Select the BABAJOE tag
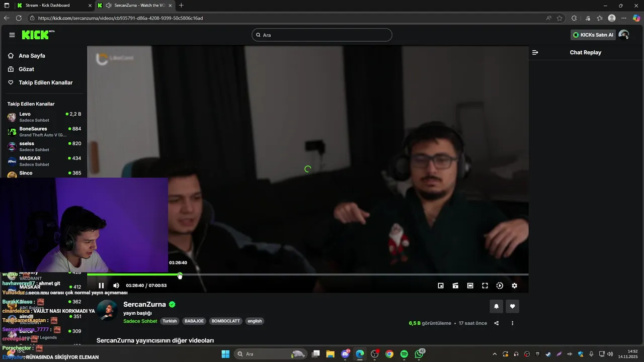Image resolution: width=644 pixels, height=362 pixels. (194, 321)
